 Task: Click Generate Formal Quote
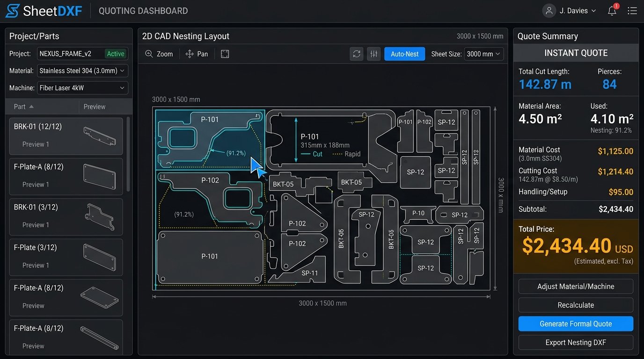point(576,324)
